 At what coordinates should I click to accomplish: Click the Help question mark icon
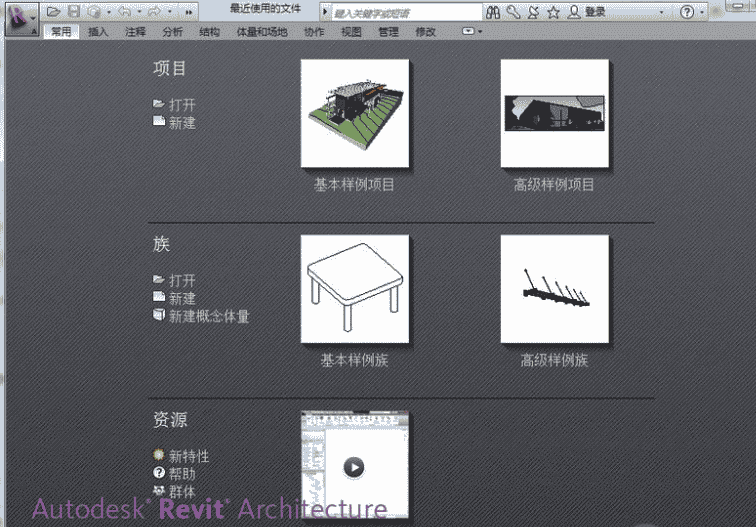tap(687, 12)
